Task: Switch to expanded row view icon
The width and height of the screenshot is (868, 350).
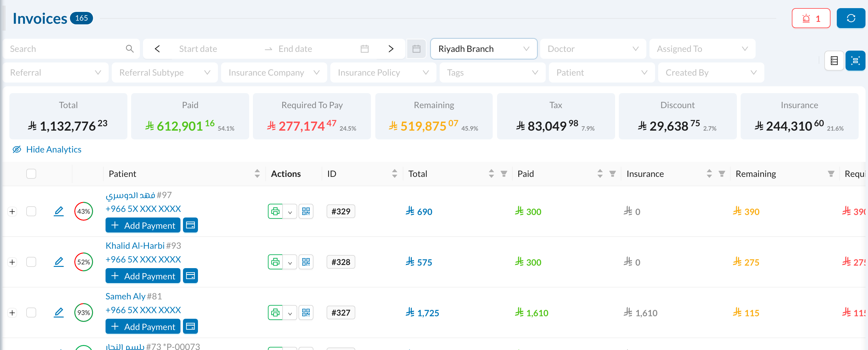Action: (x=855, y=61)
